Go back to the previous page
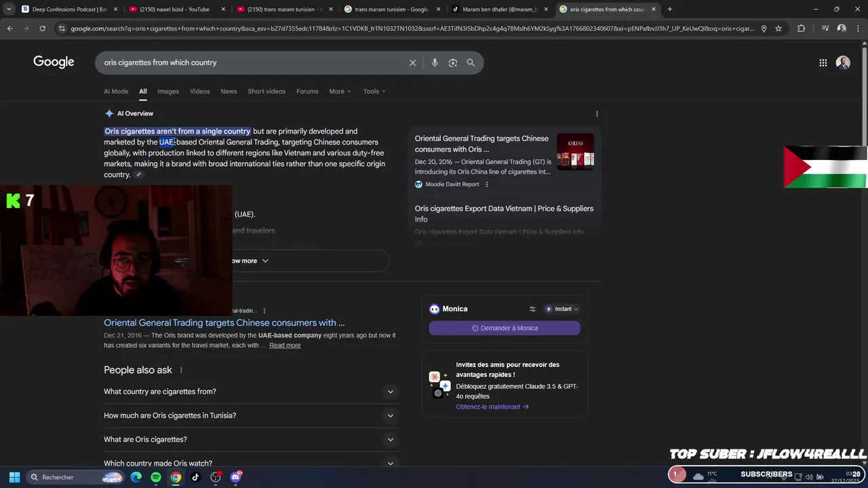 [x=9, y=28]
